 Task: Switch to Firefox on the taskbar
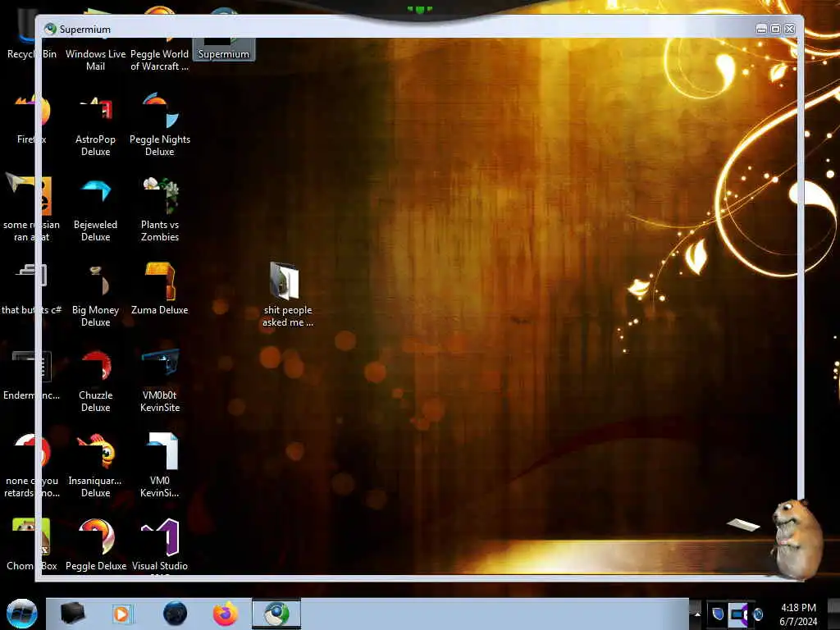tap(226, 614)
